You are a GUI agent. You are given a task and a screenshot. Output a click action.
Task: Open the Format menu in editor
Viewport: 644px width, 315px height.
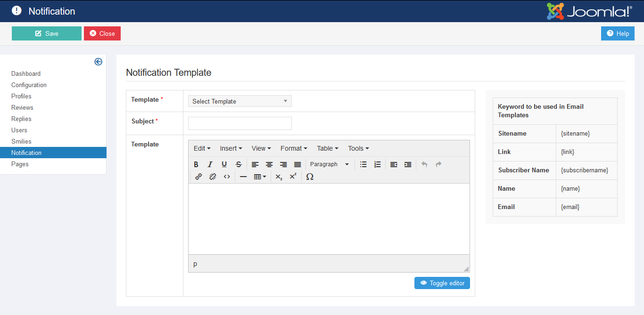[x=293, y=148]
